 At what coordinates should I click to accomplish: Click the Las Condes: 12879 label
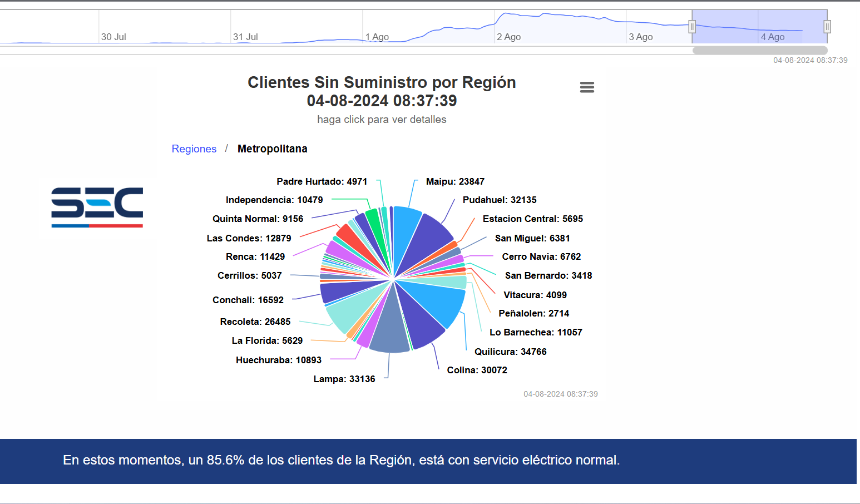[249, 238]
